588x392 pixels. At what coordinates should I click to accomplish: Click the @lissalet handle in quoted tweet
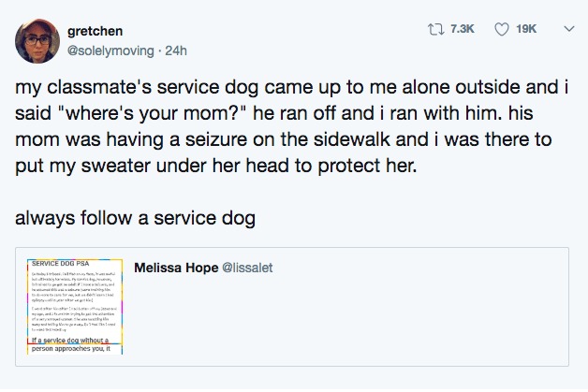247,268
